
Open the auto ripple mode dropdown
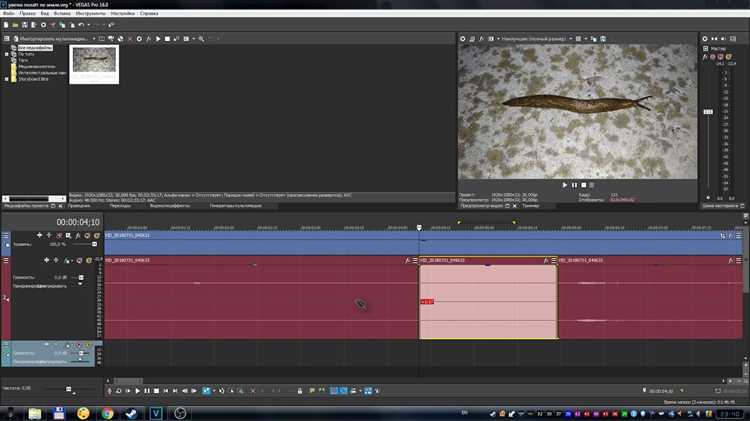(x=360, y=391)
